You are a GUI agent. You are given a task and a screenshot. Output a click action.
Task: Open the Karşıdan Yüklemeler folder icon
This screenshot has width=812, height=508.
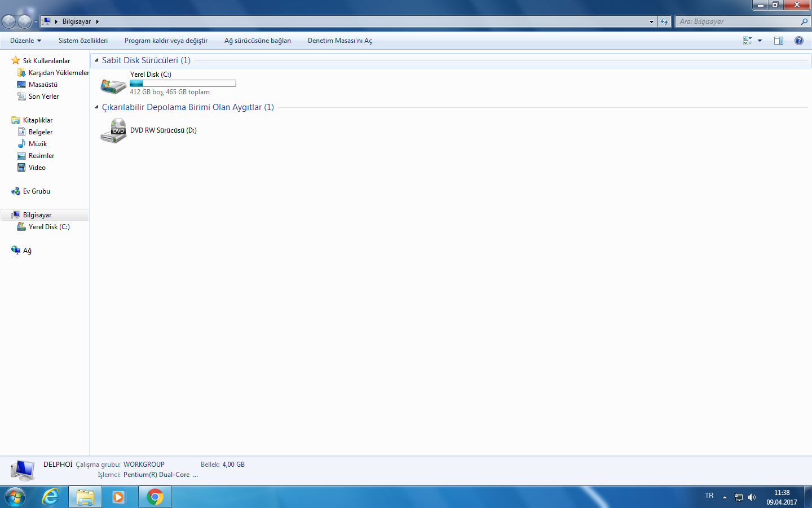click(21, 72)
